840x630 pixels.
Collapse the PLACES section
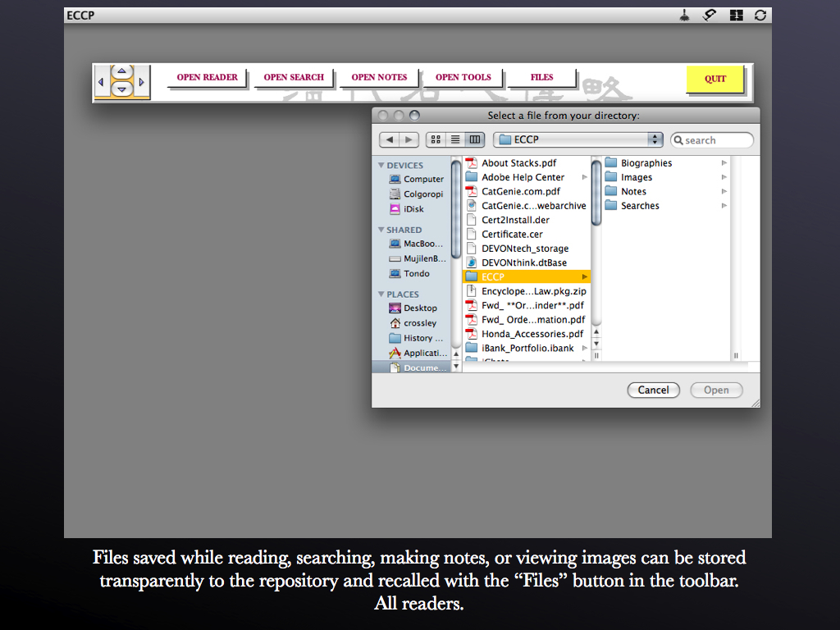point(381,294)
